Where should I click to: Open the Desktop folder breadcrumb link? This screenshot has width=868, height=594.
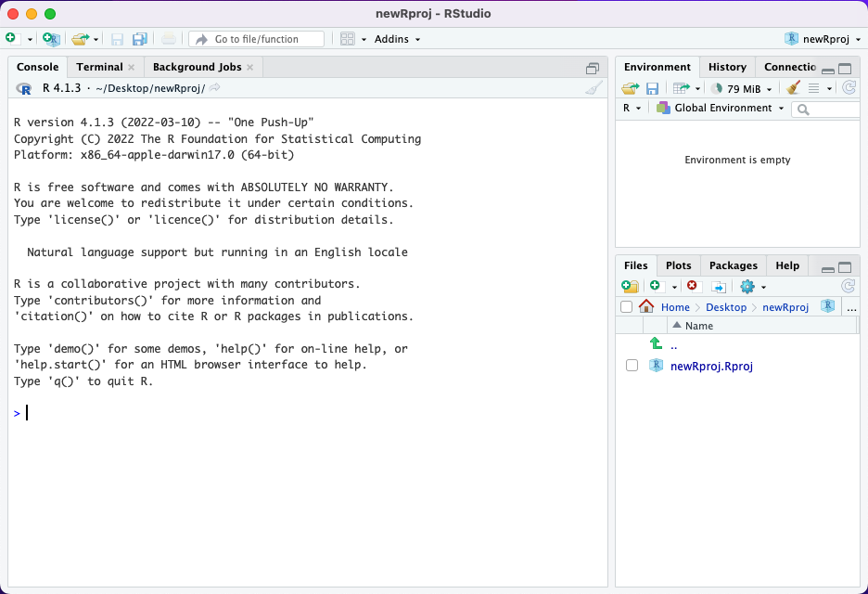[x=725, y=307]
